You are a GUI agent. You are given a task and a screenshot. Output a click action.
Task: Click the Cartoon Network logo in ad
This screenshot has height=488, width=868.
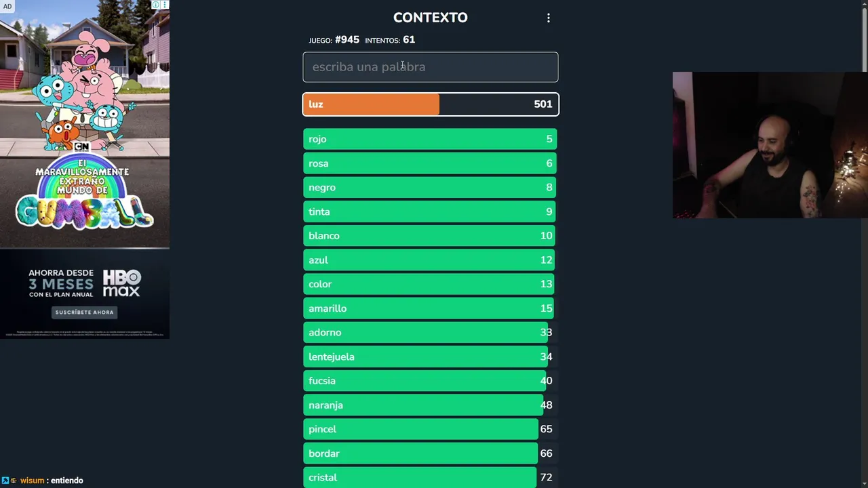[81, 146]
